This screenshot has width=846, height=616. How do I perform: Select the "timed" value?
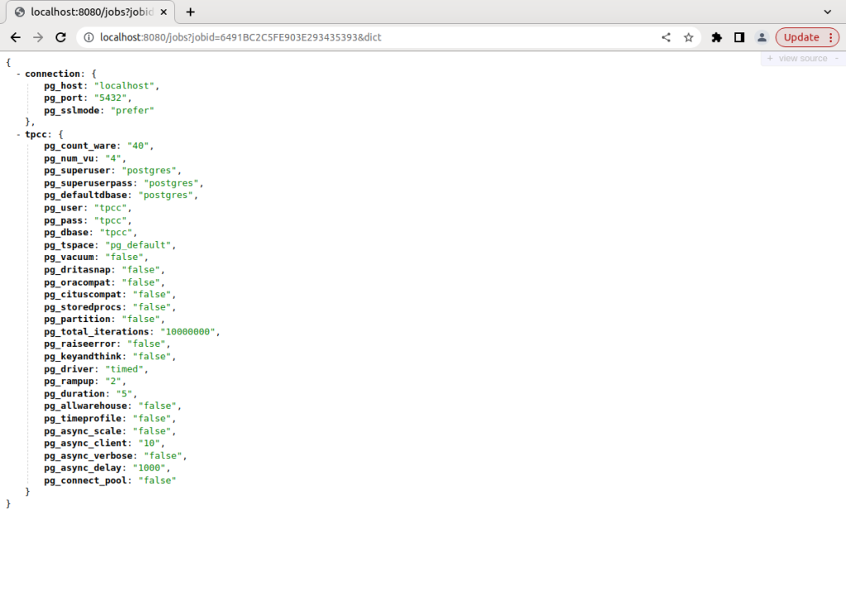point(124,369)
